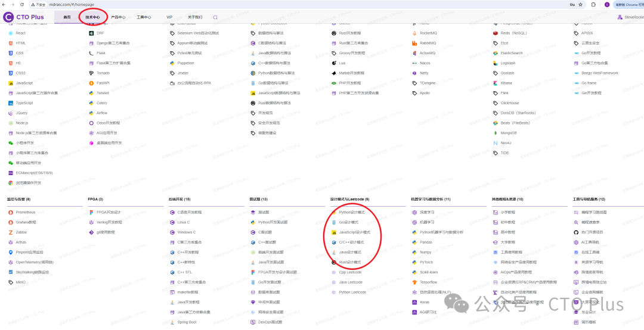Reload the page in browser
644x330 pixels.
coord(23,5)
